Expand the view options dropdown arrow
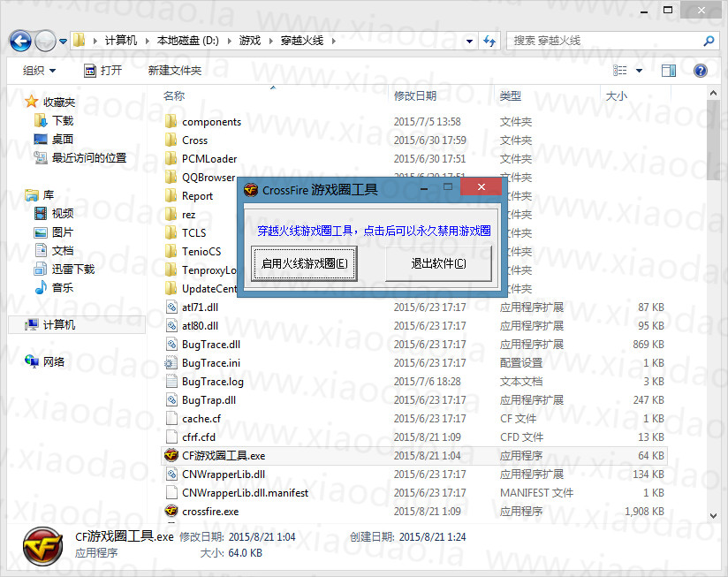The width and height of the screenshot is (728, 577). pos(640,71)
